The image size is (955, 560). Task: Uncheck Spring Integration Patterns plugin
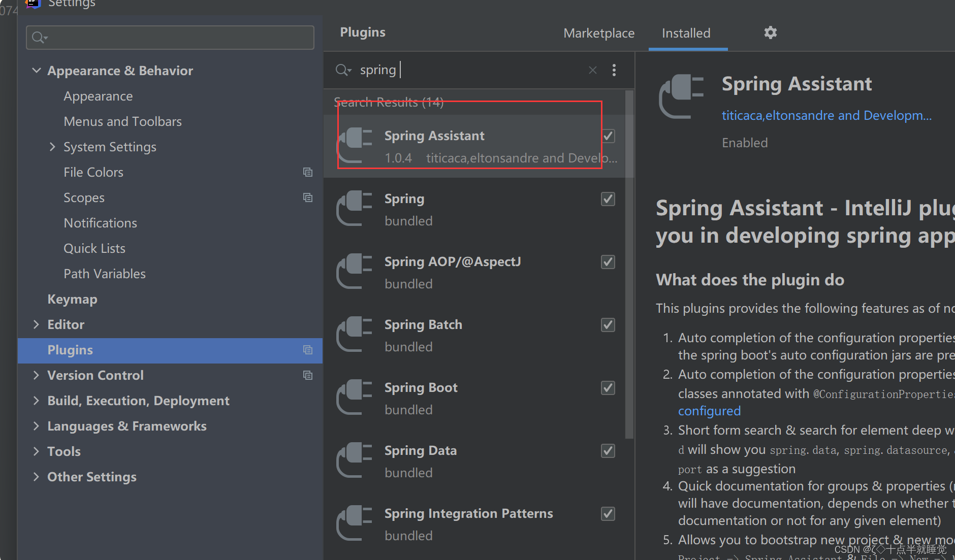coord(608,514)
